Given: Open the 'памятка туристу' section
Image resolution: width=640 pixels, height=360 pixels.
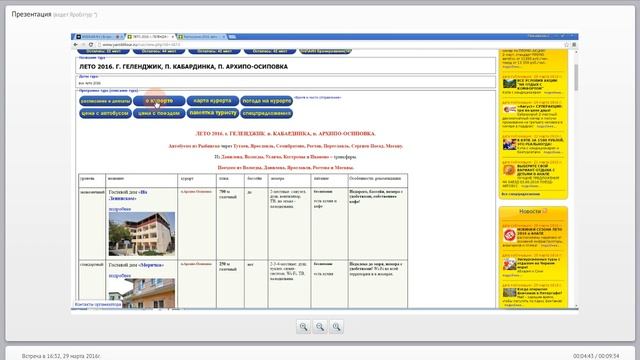Looking at the screenshot, I should pyautogui.click(x=213, y=113).
